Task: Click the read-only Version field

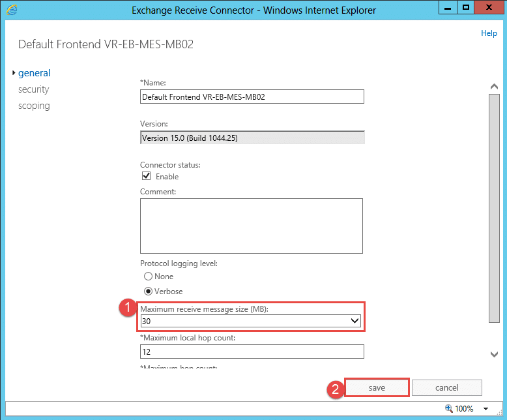Action: [x=252, y=138]
